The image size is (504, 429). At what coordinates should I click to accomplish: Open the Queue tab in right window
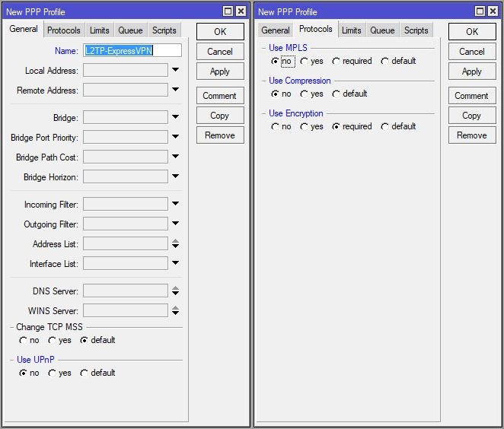(382, 30)
